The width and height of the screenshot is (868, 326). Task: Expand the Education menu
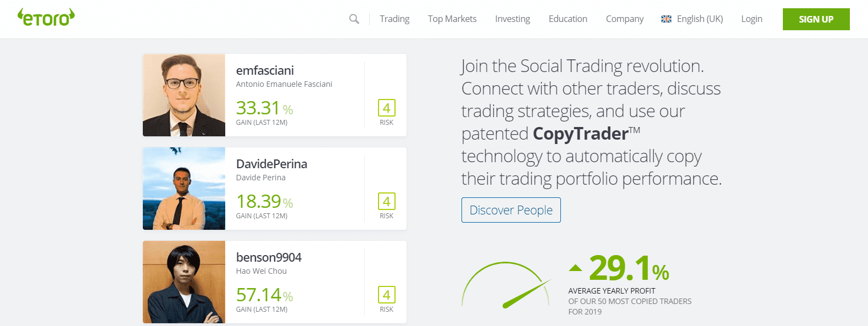(568, 19)
